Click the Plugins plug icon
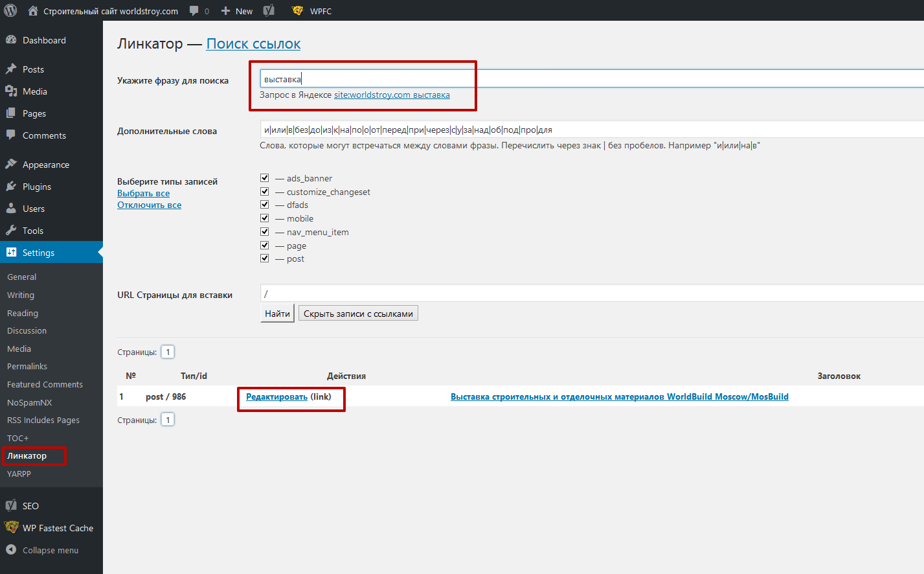 click(11, 187)
